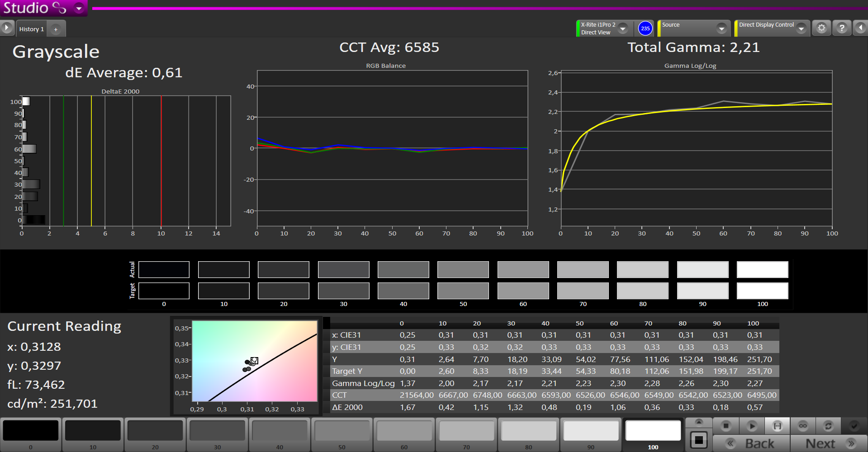Click the CIE chromaticity chart
The image size is (868, 452).
pyautogui.click(x=255, y=361)
